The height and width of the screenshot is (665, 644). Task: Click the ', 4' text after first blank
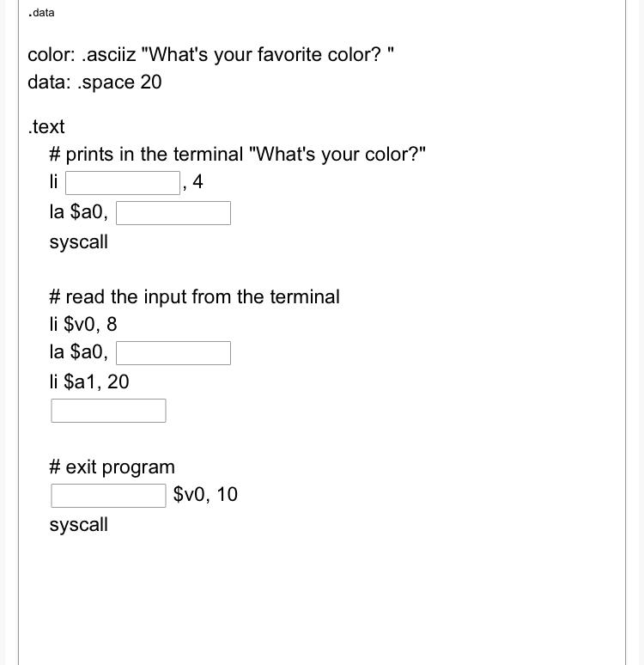[193, 182]
